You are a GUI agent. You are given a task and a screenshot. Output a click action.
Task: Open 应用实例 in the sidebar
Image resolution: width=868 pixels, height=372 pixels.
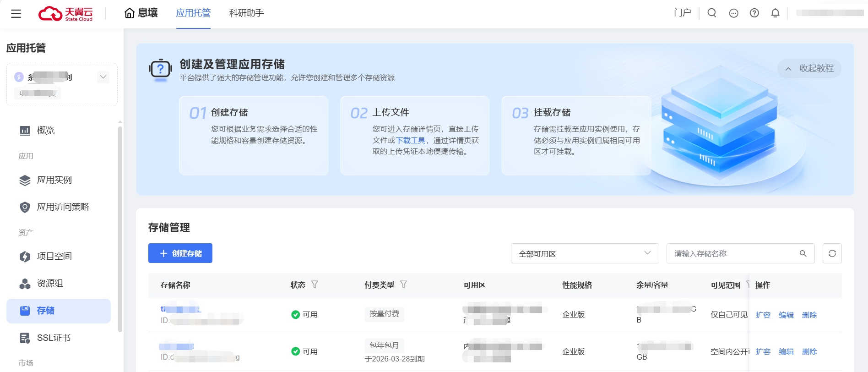coord(54,180)
